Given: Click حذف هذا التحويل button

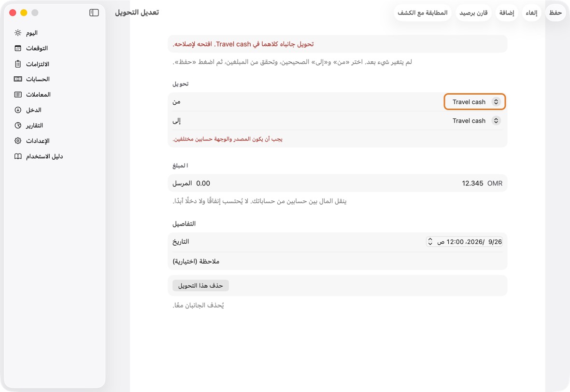Looking at the screenshot, I should click(x=200, y=286).
